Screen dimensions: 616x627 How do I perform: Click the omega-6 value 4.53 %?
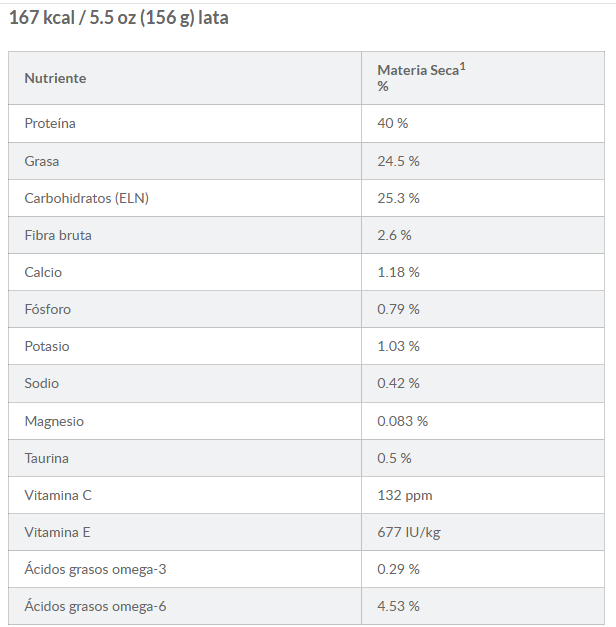(398, 606)
